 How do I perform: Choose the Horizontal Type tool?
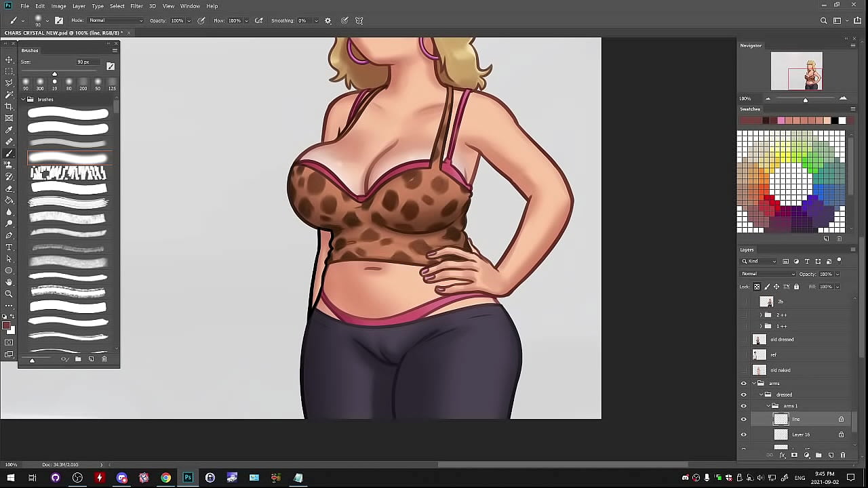click(x=9, y=247)
